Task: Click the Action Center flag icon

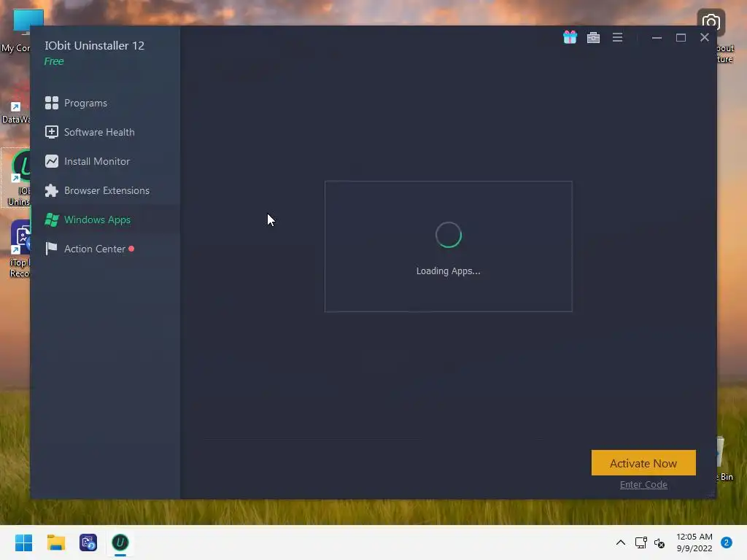Action: [51, 249]
